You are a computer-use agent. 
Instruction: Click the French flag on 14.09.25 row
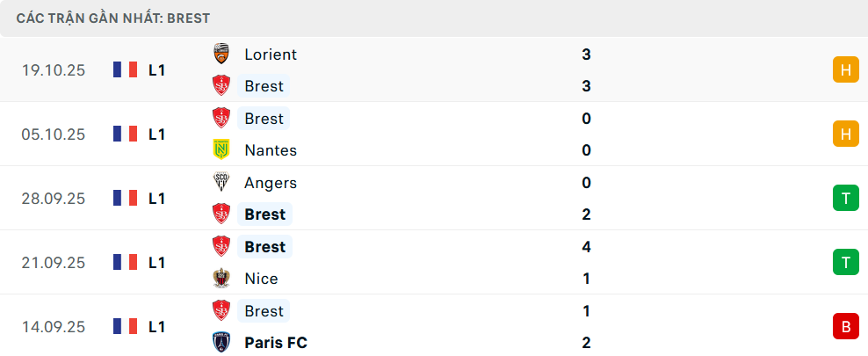click(x=126, y=326)
